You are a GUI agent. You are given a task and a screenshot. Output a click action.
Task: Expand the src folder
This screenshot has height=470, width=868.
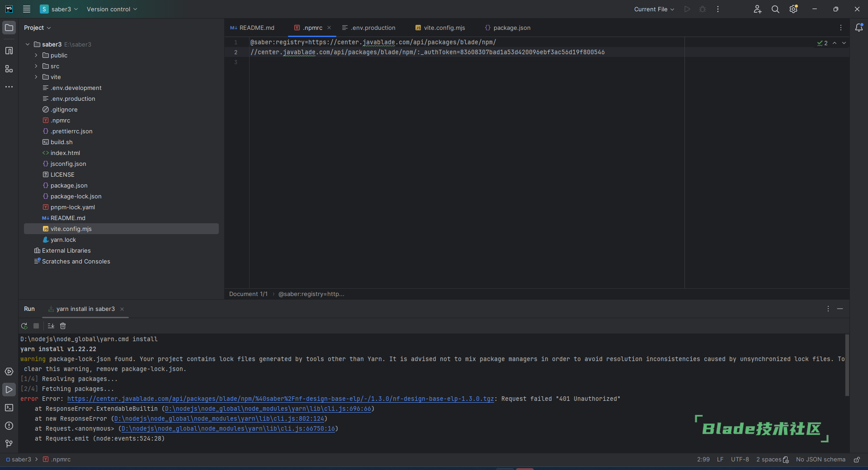pyautogui.click(x=36, y=66)
